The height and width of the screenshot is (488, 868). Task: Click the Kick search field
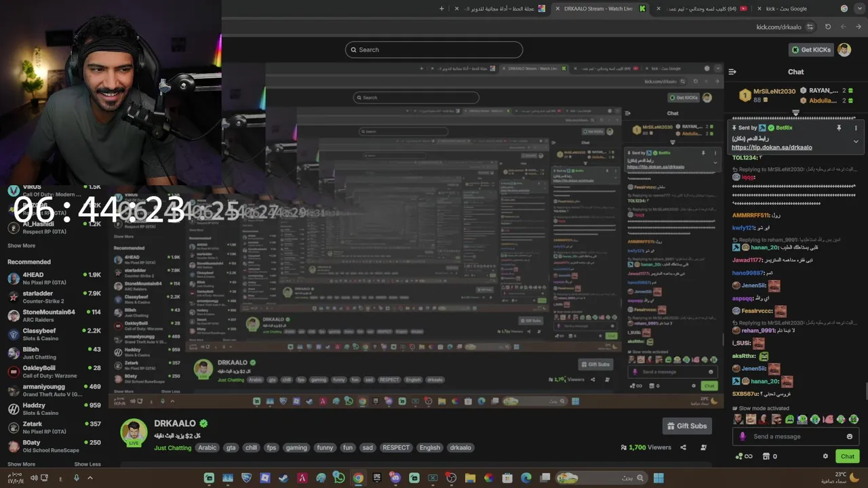coord(434,49)
